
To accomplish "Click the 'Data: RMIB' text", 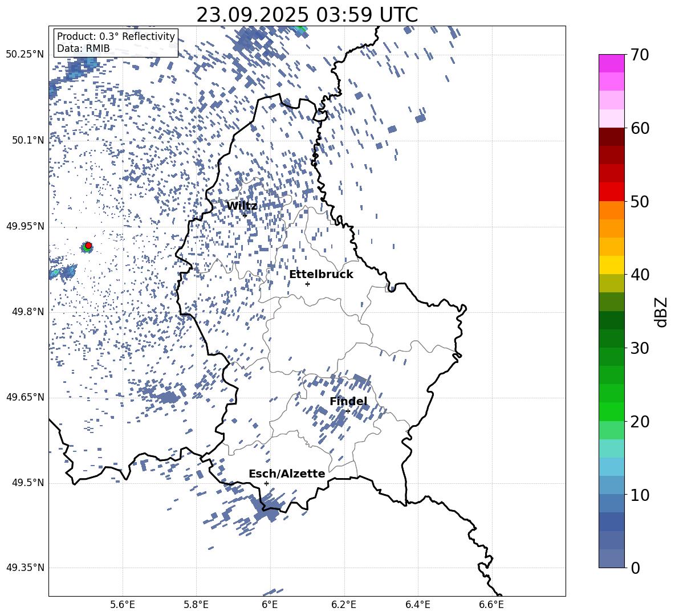I will point(83,48).
